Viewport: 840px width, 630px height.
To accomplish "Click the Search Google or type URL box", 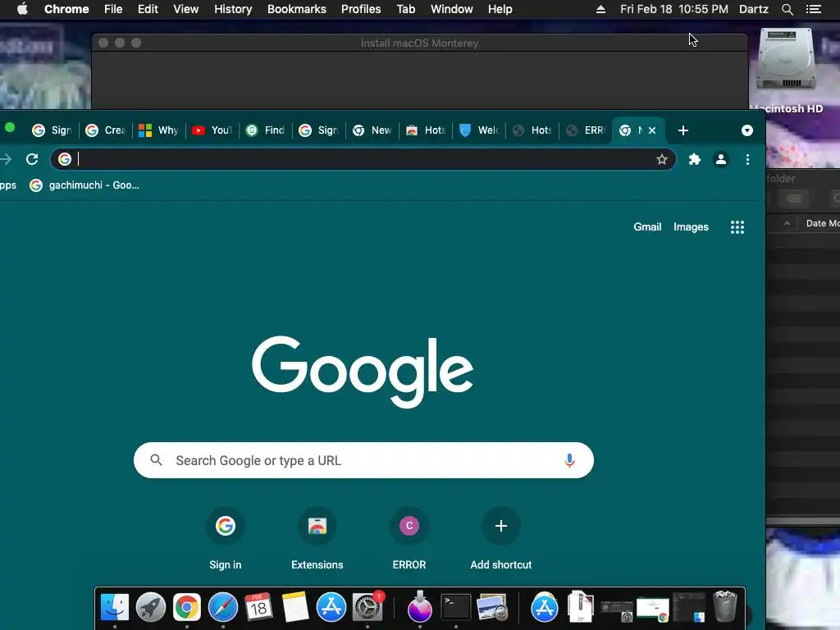I will click(363, 460).
